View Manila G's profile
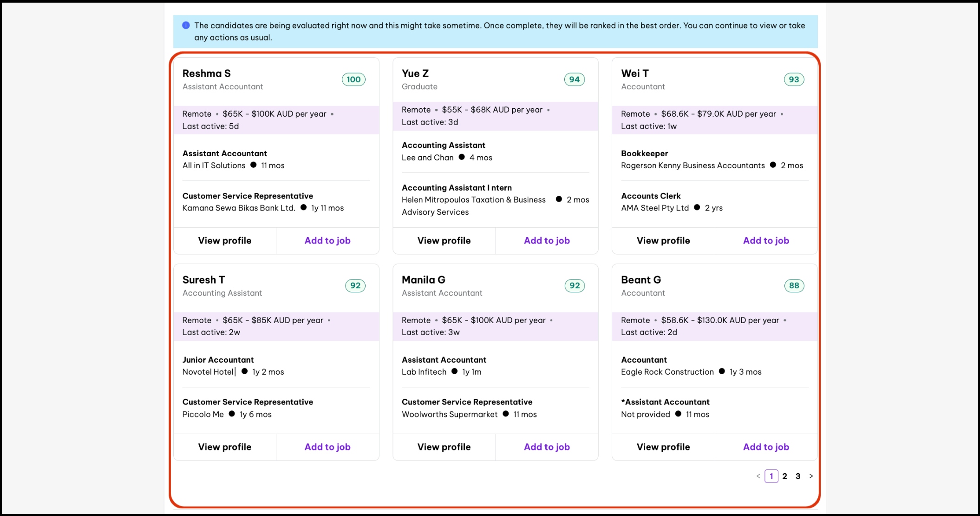Viewport: 980px width, 516px height. click(444, 447)
